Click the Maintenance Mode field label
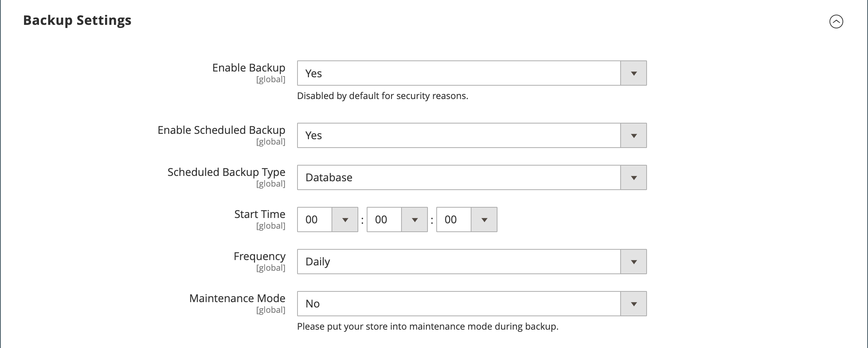Image resolution: width=868 pixels, height=348 pixels. (x=237, y=298)
